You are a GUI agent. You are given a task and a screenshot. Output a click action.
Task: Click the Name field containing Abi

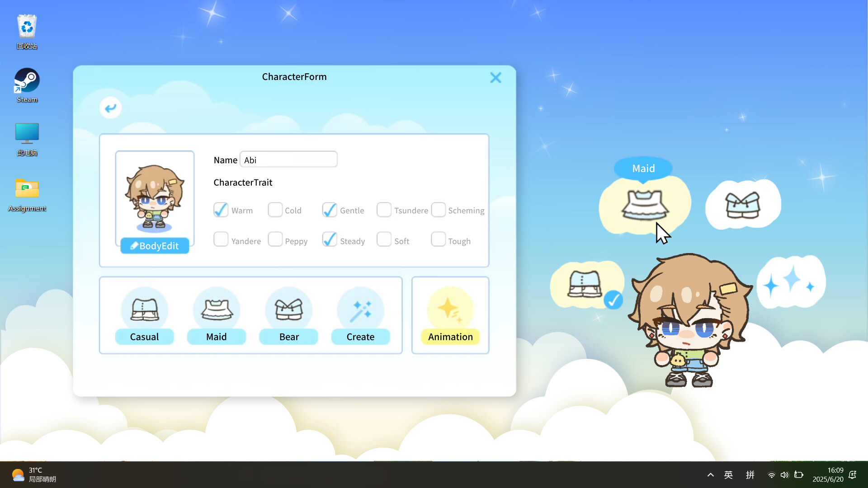point(288,160)
